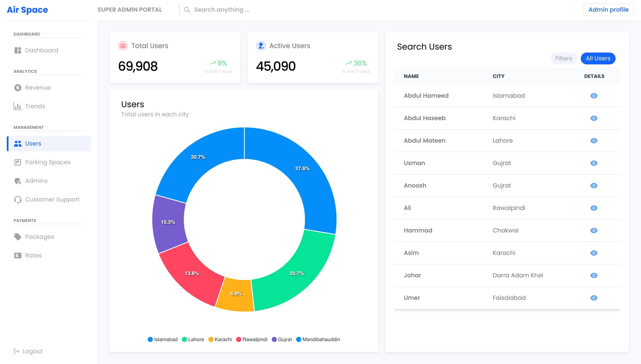Click eye icon in Usman's row
Image resolution: width=641 pixels, height=364 pixels.
click(x=594, y=163)
